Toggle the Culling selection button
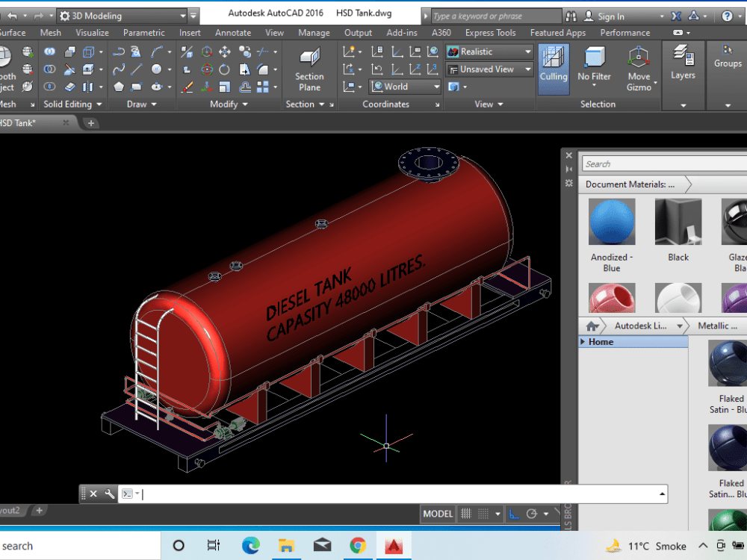This screenshot has height=560, width=747. tap(554, 69)
